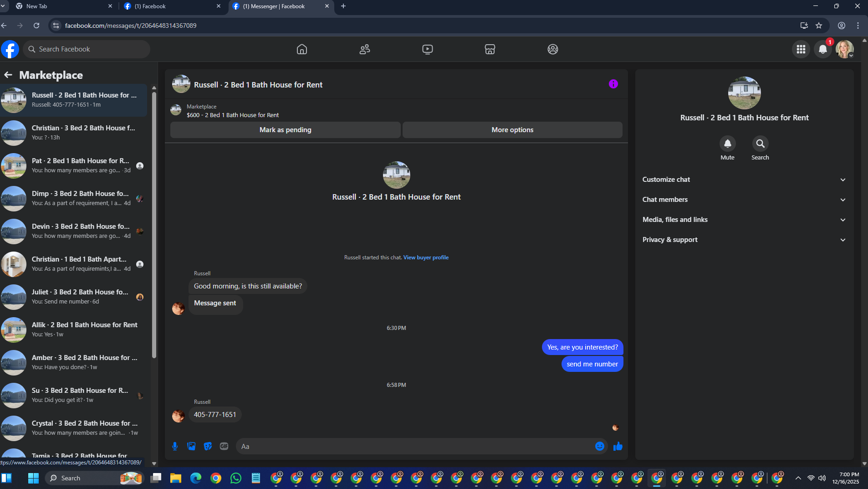Open Microsoft Edge from the taskbar

[196, 478]
